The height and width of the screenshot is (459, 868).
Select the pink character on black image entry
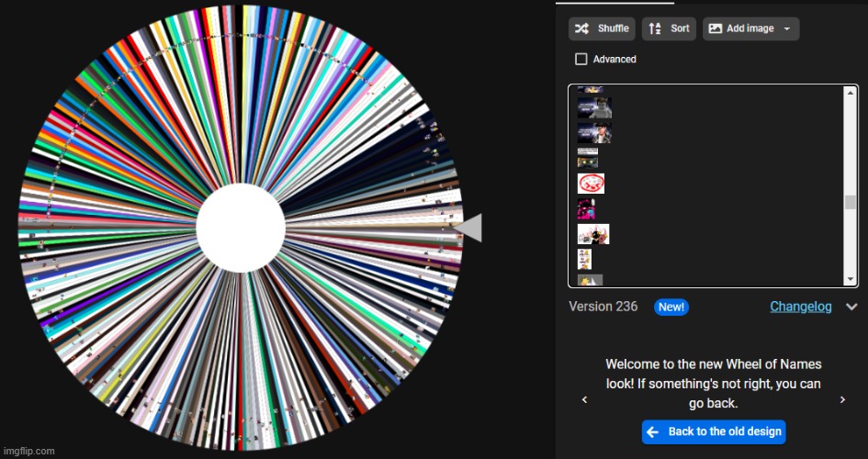[x=586, y=209]
